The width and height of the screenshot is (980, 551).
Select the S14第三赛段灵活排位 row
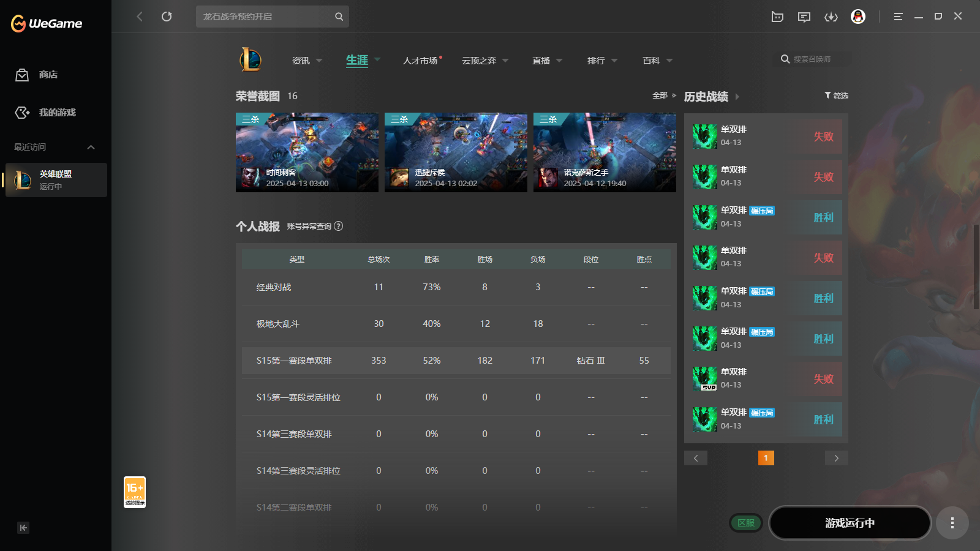[x=456, y=471]
